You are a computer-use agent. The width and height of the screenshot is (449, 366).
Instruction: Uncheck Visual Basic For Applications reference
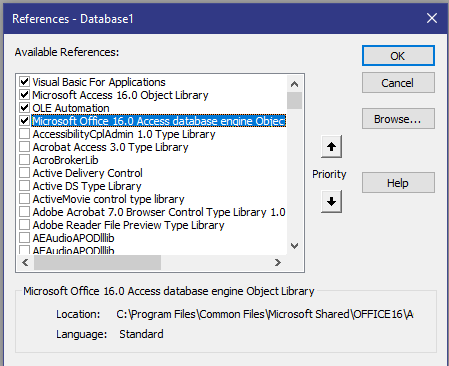(24, 82)
